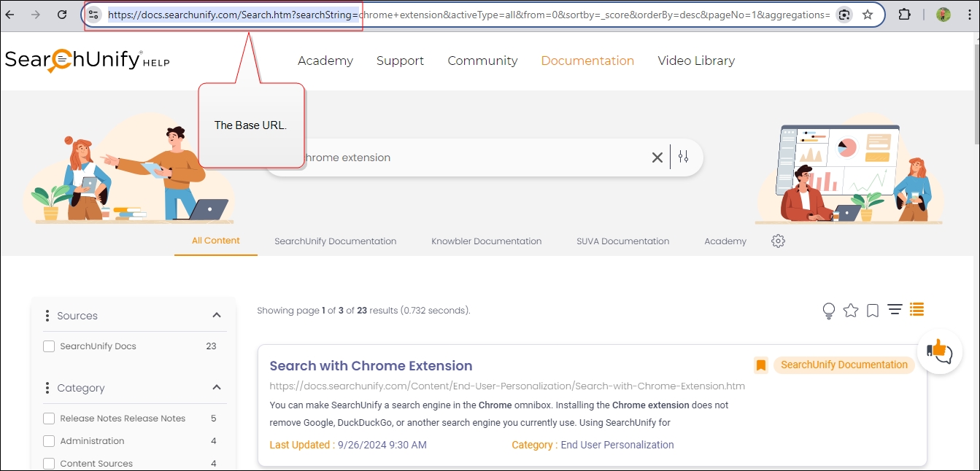The height and width of the screenshot is (471, 980).
Task: Enable the Release Notes category checkbox
Action: click(49, 419)
